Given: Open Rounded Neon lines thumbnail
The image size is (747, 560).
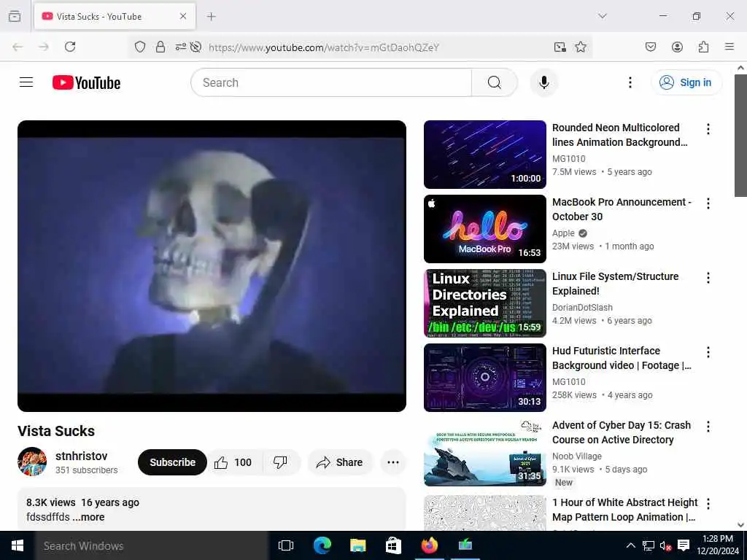Looking at the screenshot, I should pos(484,155).
